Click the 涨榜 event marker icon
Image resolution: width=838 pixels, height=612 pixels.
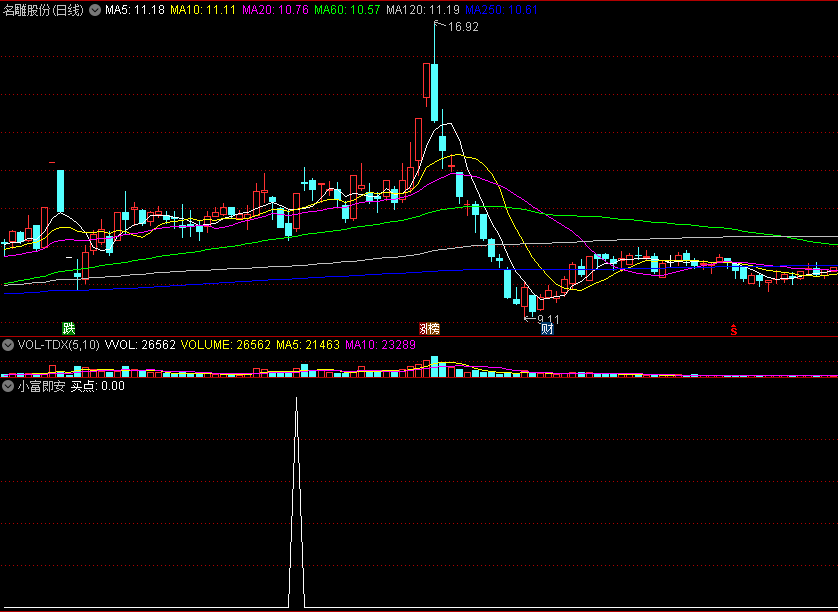tap(429, 328)
